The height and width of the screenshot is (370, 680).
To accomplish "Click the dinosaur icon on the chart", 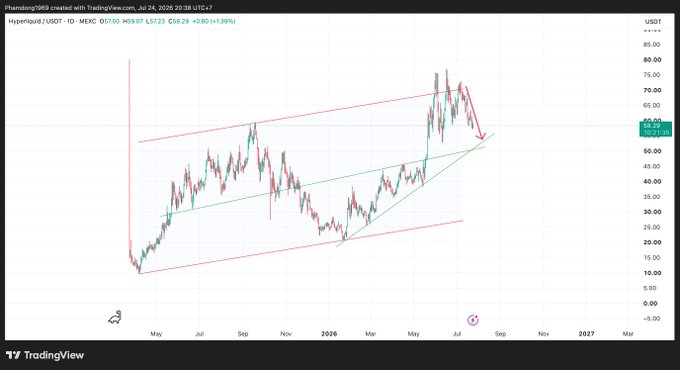I will pos(115,318).
